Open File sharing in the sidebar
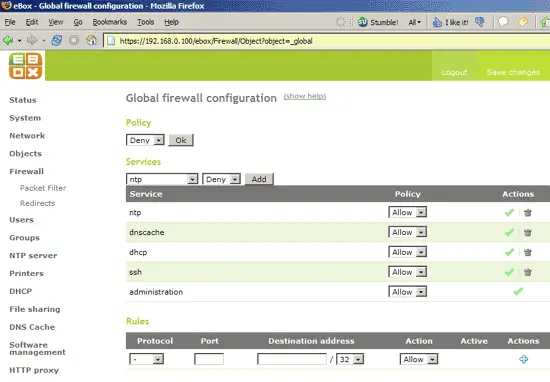The width and height of the screenshot is (550, 382). [35, 309]
